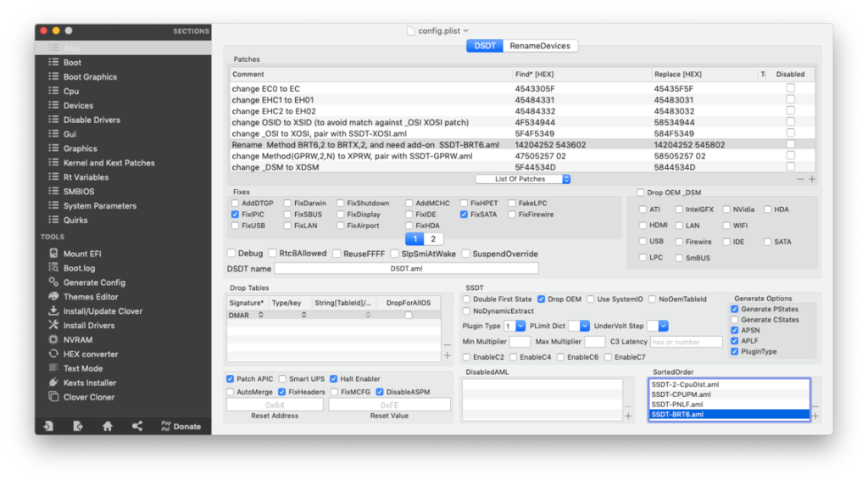Go to page 2 of Fixes
Image resolution: width=868 pixels, height=481 pixels.
click(x=431, y=239)
